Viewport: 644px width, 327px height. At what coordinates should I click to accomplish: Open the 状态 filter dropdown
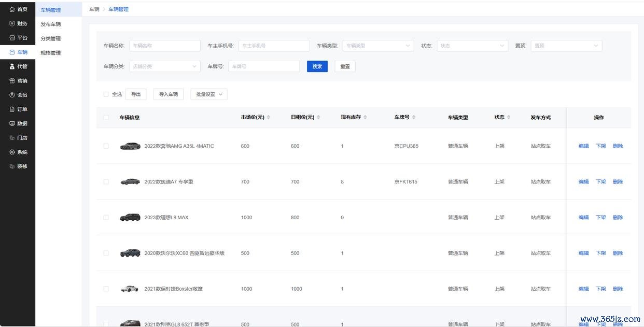point(472,46)
